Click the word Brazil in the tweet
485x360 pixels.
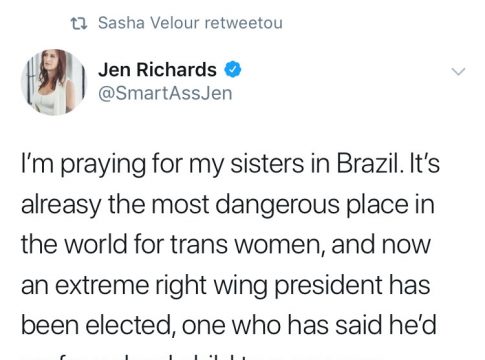coord(369,164)
